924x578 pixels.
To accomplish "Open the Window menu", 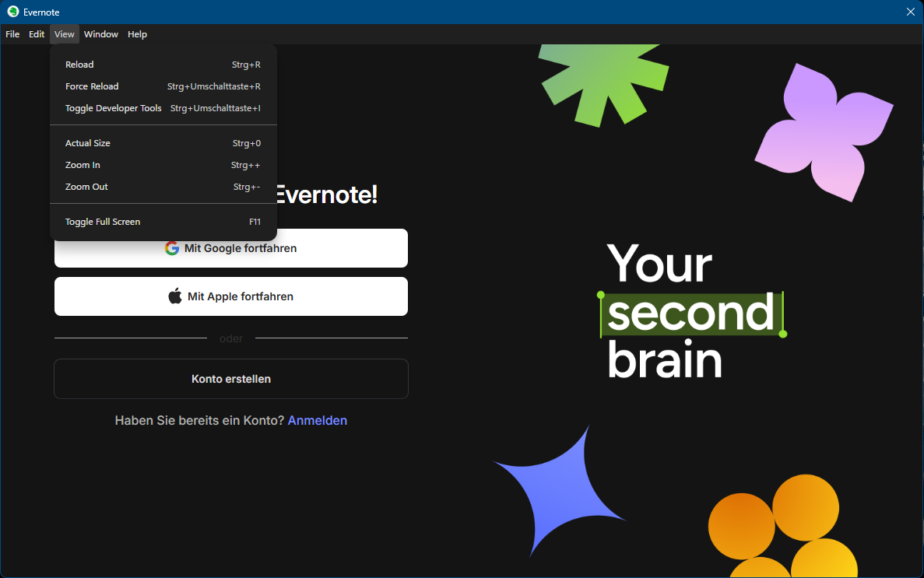I will 100,34.
